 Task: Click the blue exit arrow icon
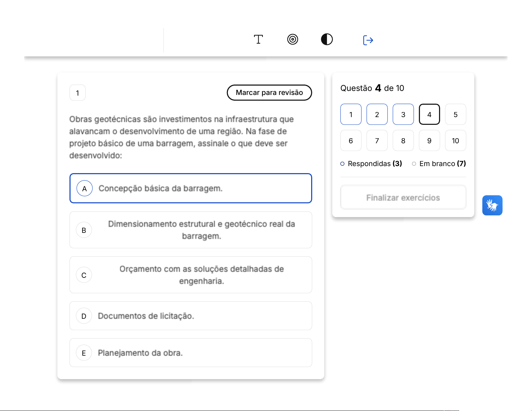(368, 40)
